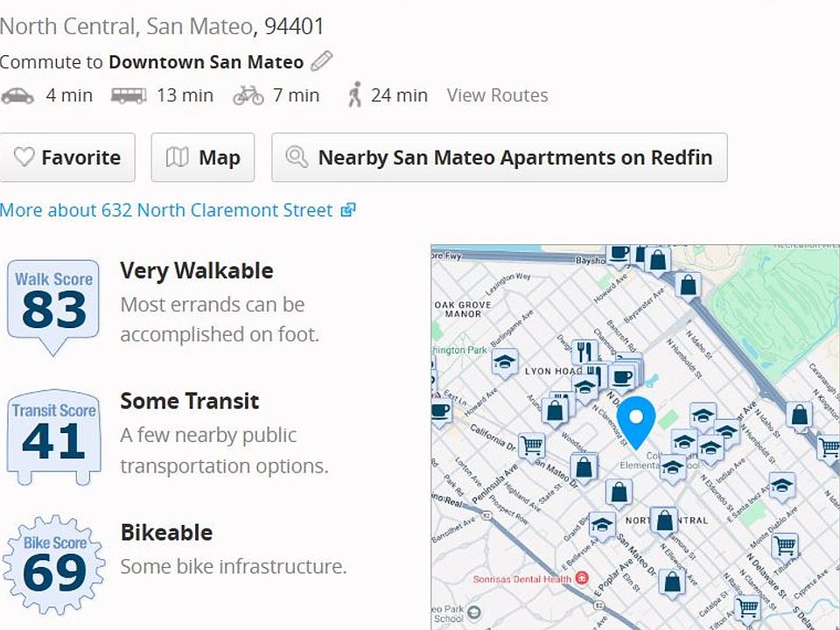
Task: Click the blue property location pin
Action: pos(635,420)
